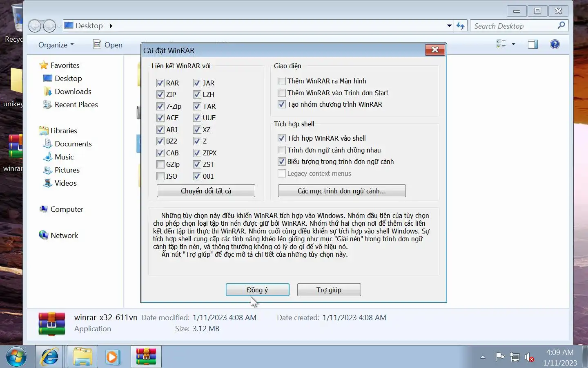Toggle the preview pane icon
This screenshot has height=368, width=588.
[533, 44]
